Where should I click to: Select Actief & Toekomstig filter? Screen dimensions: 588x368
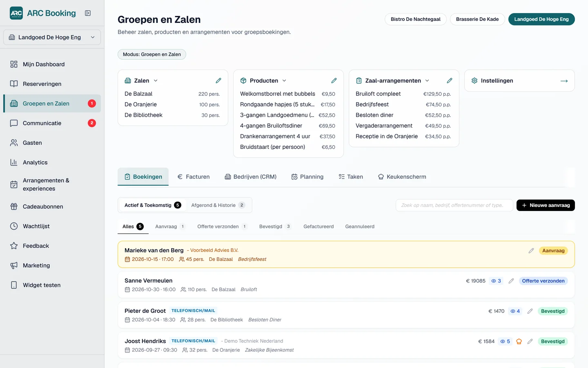[152, 205]
